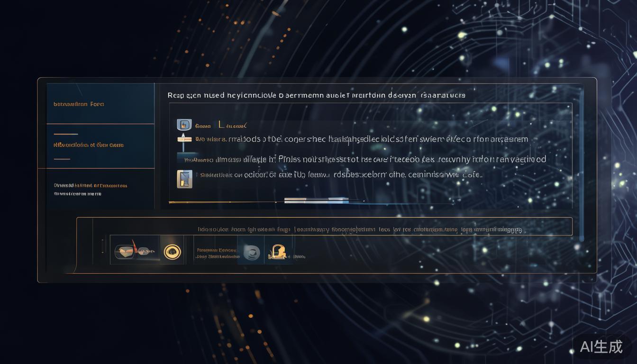Click the orange upward arrow bar icon
This screenshot has height=364, width=637.
coord(185,139)
